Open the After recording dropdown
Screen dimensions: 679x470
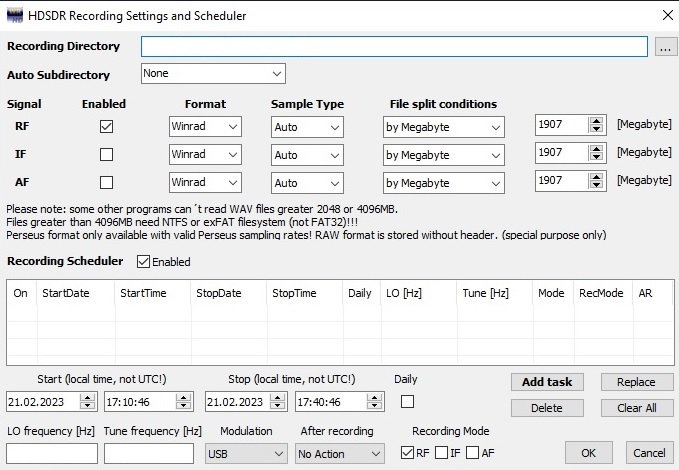tap(340, 454)
